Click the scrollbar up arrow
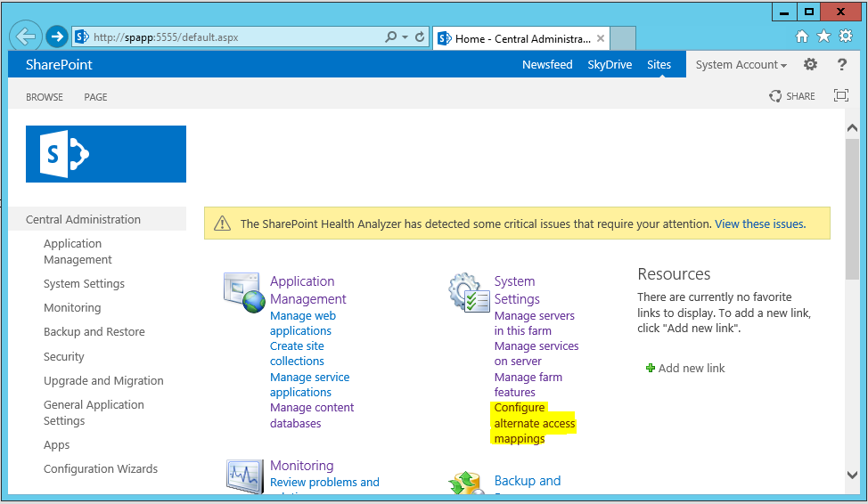868x504 pixels. [x=853, y=128]
